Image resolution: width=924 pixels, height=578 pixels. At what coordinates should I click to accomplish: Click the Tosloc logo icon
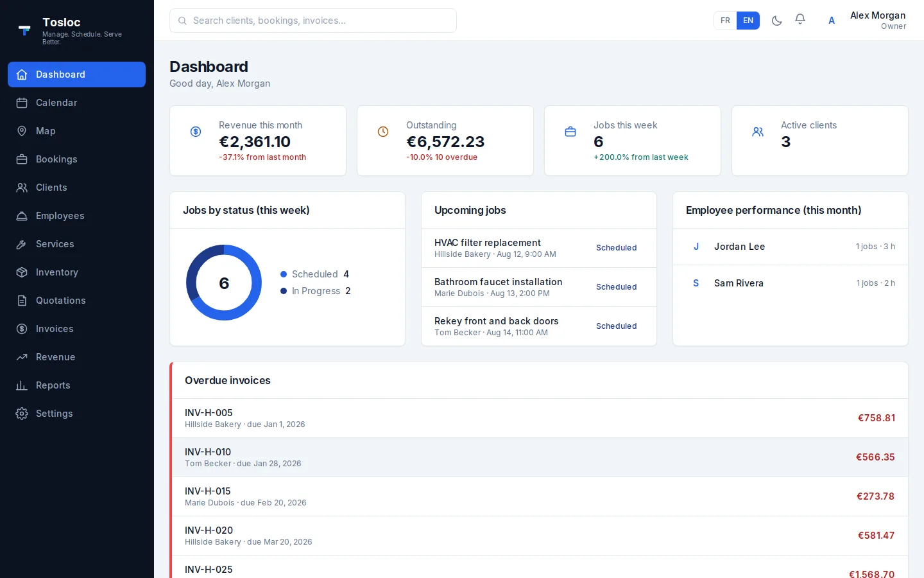(24, 30)
